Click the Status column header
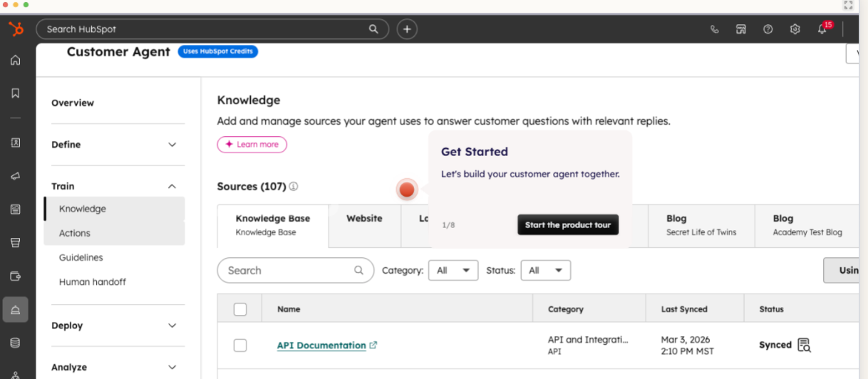 click(771, 309)
